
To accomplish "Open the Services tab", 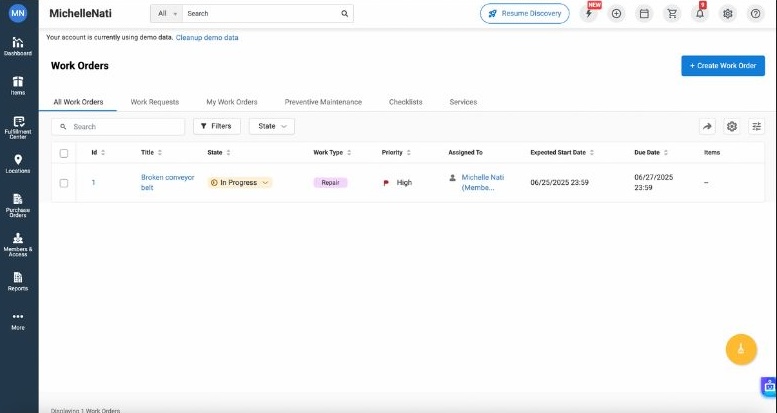I will (463, 102).
